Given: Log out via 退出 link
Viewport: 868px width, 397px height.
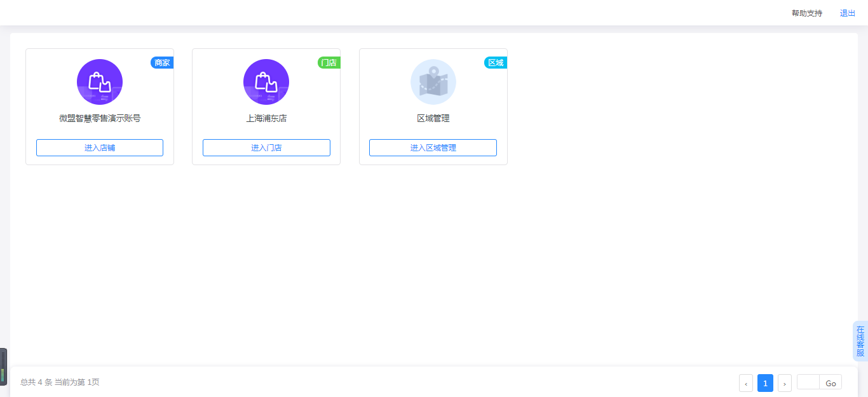Looking at the screenshot, I should coord(848,13).
